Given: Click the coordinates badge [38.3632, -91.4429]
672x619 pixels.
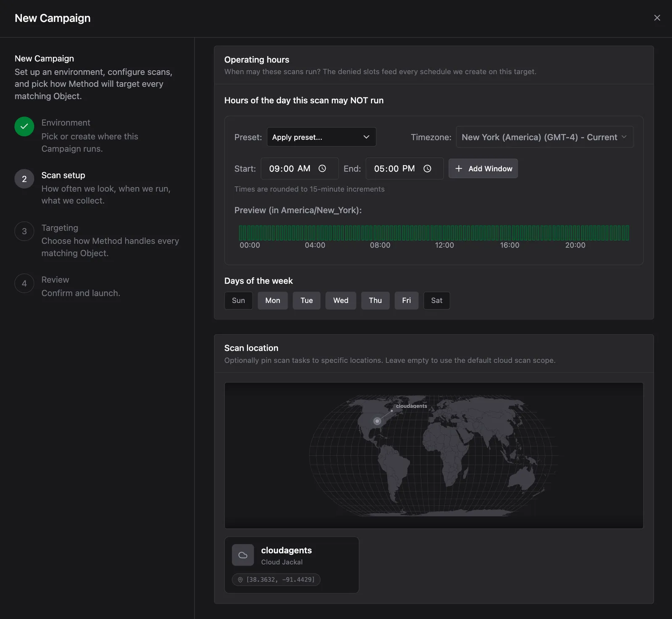Looking at the screenshot, I should click(276, 580).
